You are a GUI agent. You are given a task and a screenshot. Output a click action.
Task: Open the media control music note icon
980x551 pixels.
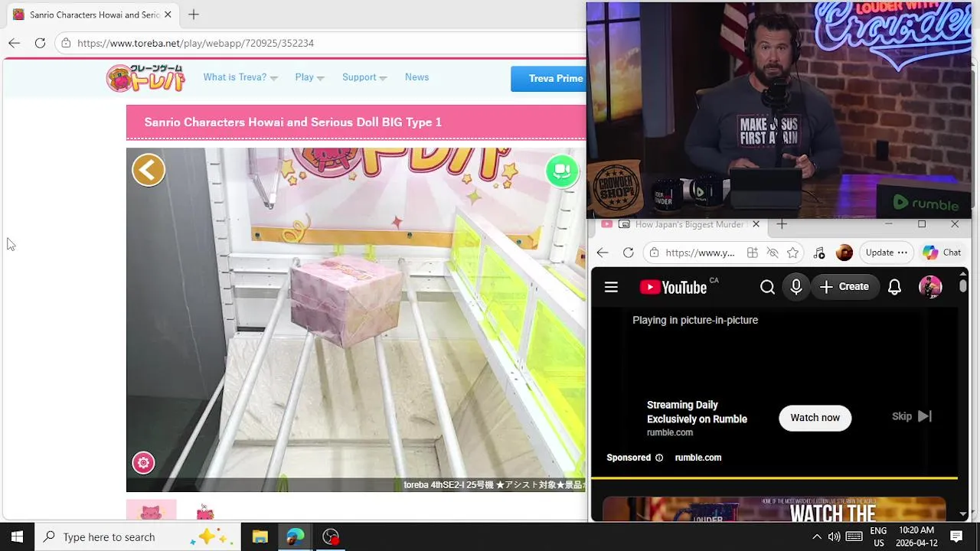[819, 253]
